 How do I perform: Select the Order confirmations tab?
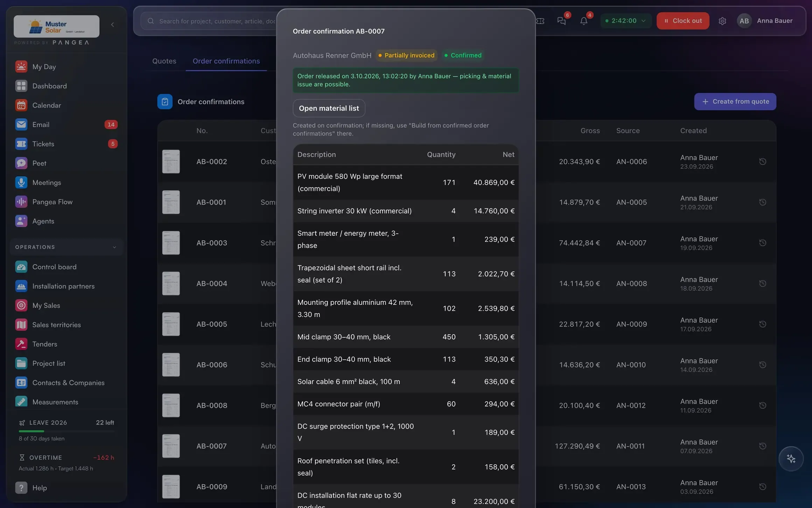pos(226,61)
